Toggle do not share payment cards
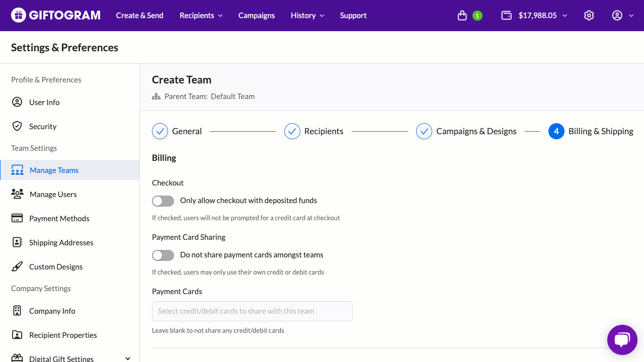This screenshot has width=644, height=362. 163,255
